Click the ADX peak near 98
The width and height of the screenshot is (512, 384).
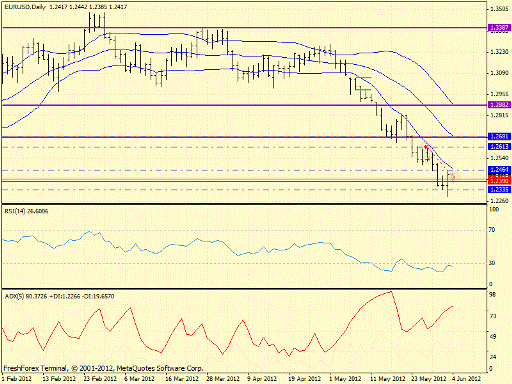(391, 292)
